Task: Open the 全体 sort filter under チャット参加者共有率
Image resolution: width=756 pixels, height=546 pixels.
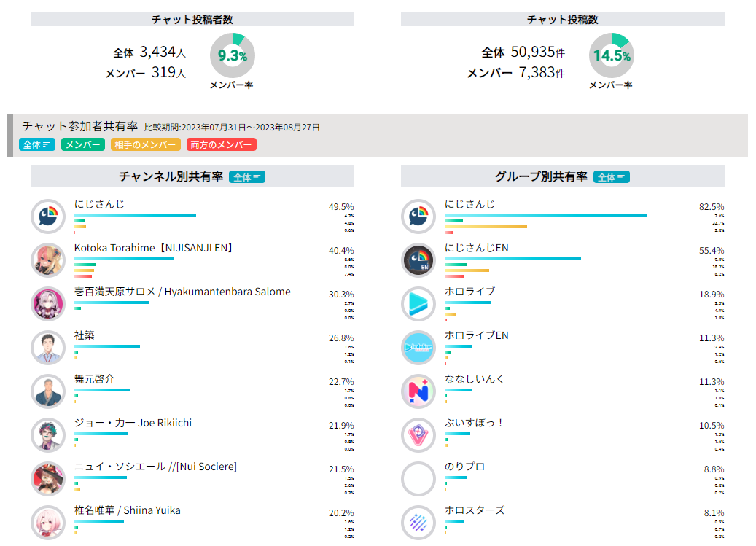Action: (x=36, y=145)
